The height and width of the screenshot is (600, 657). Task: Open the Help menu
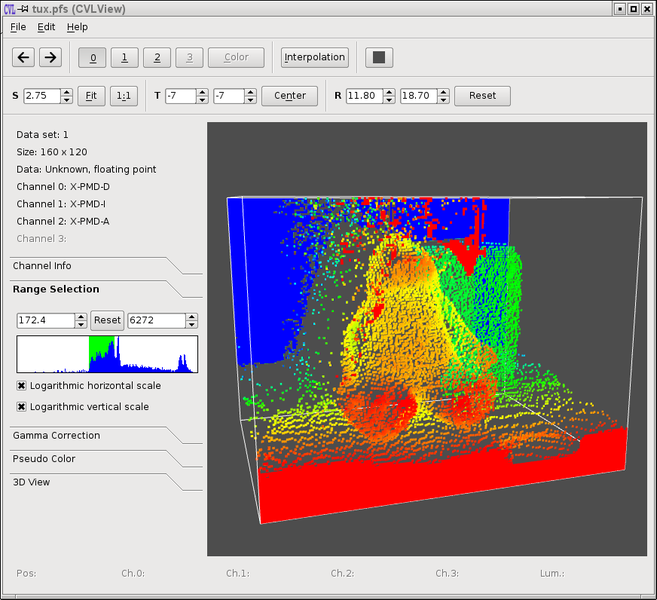[x=77, y=27]
